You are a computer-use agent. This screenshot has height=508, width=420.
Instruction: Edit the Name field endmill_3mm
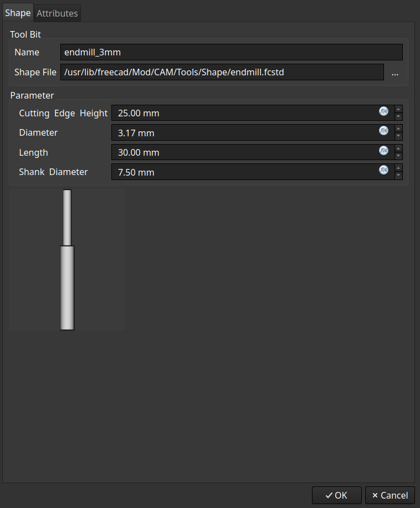[x=232, y=52]
